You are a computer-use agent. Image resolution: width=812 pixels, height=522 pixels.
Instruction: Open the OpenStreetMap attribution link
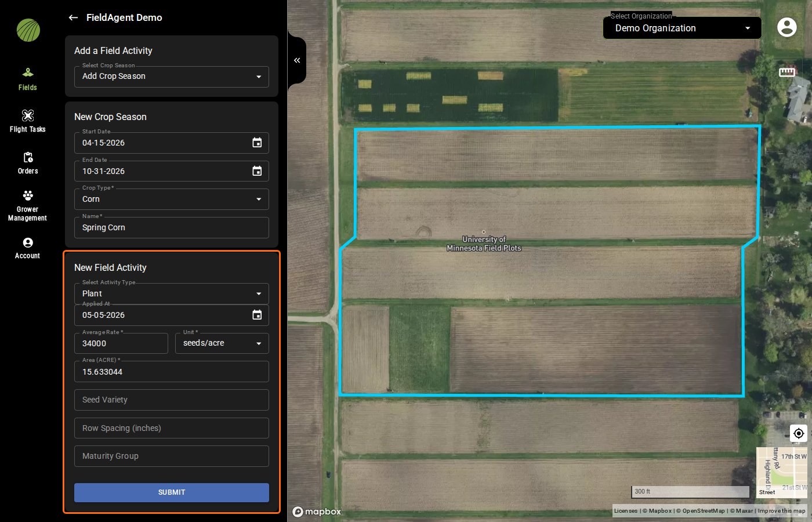pos(700,511)
